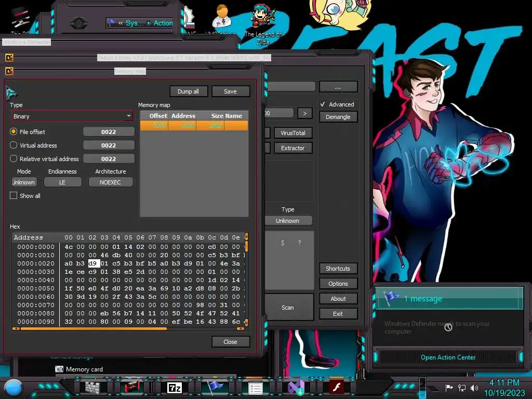Viewport: 532px width, 399px height.
Task: Click the camera icon next to Memory card
Action: click(59, 369)
